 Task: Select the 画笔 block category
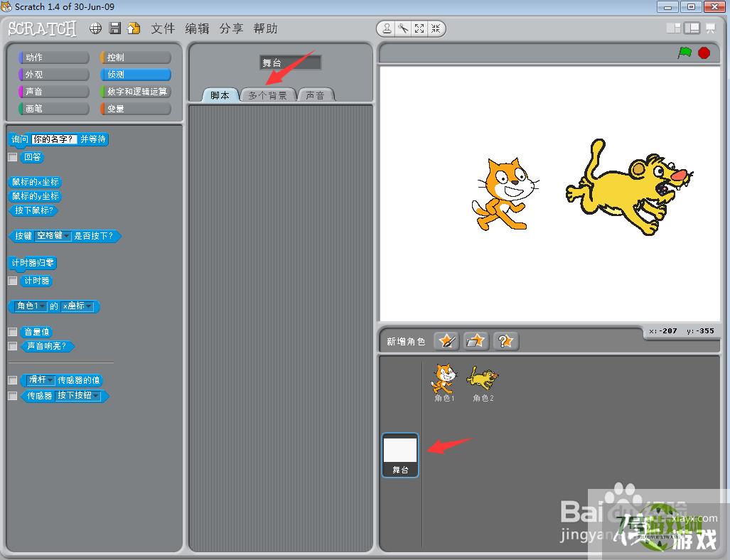coord(53,109)
